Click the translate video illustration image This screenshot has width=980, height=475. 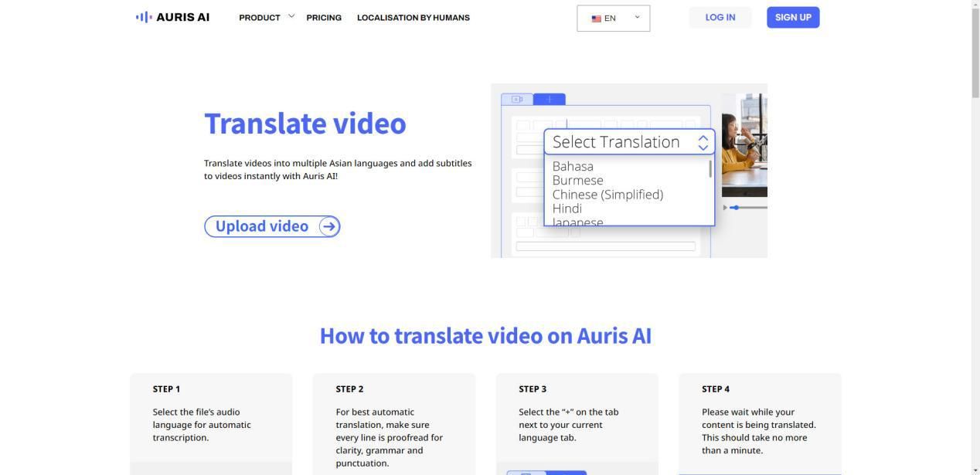click(629, 171)
